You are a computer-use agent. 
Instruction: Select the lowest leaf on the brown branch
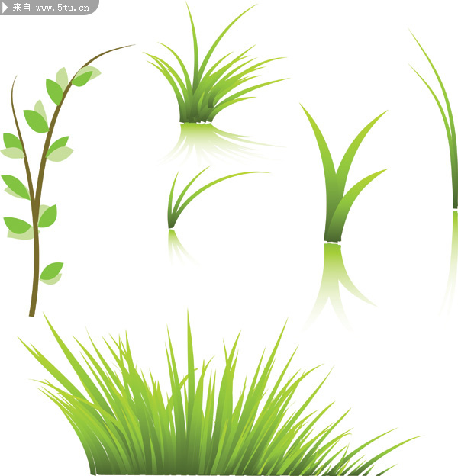coord(51,271)
